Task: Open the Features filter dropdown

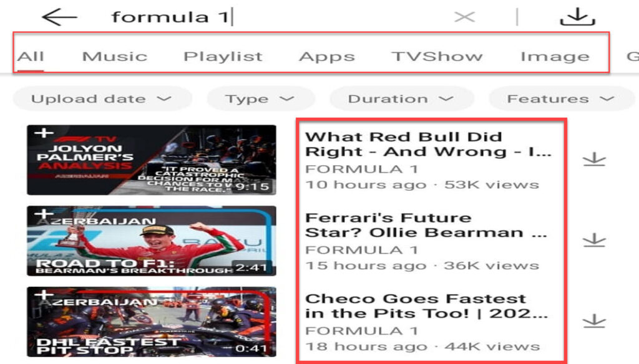Action: (561, 99)
